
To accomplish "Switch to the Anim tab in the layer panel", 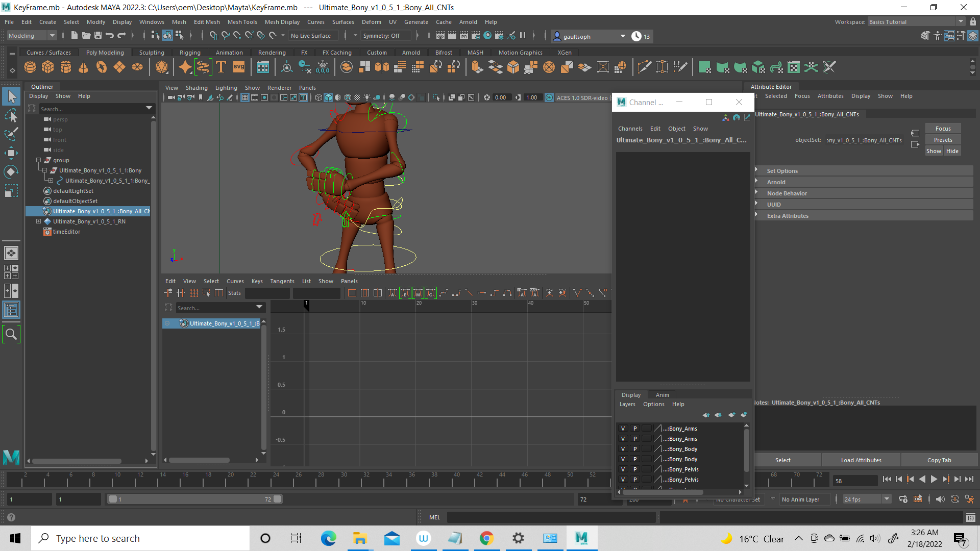I will [x=662, y=394].
